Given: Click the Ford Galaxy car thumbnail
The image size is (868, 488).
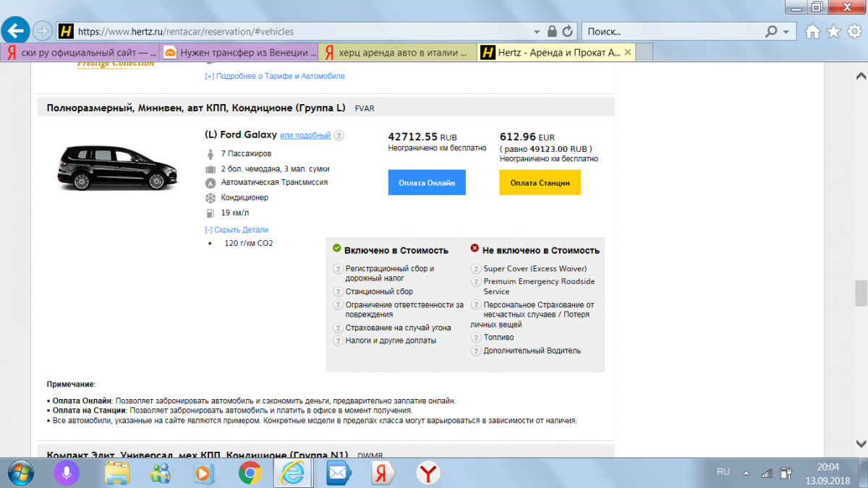Looking at the screenshot, I should 117,167.
